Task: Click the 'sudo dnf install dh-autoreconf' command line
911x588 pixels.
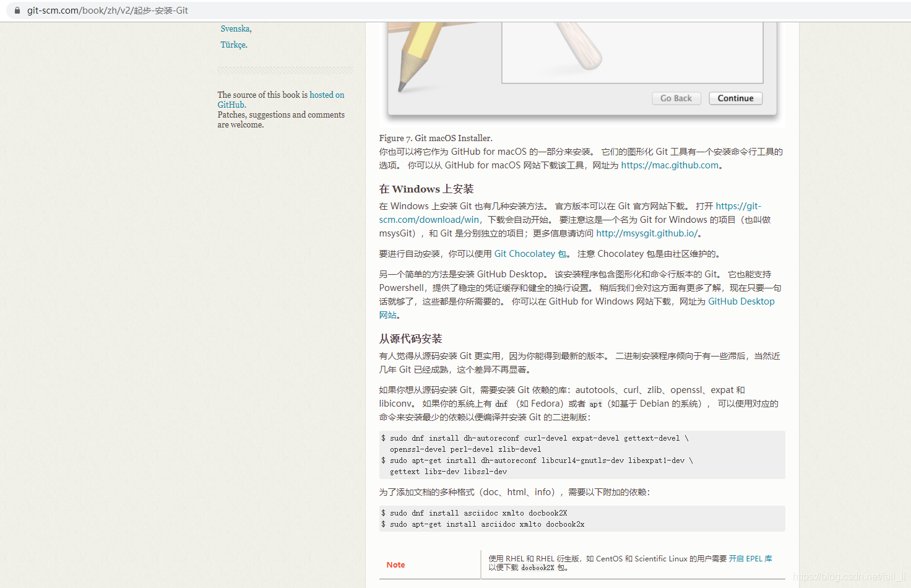Action: 535,438
